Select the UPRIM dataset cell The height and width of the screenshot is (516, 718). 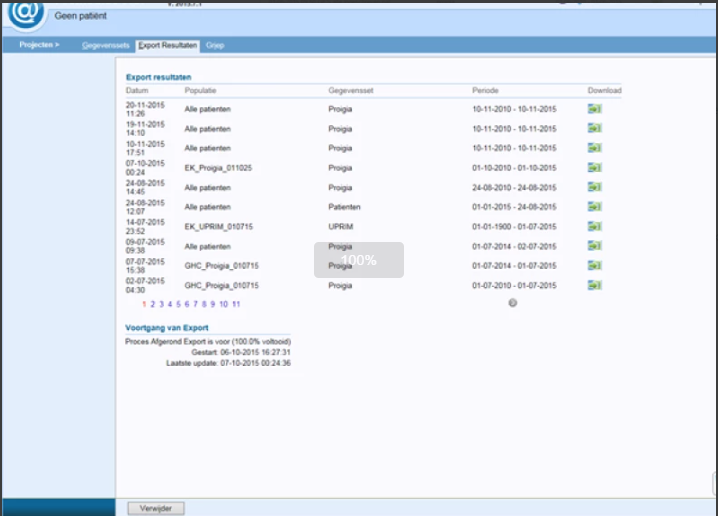pyautogui.click(x=341, y=227)
